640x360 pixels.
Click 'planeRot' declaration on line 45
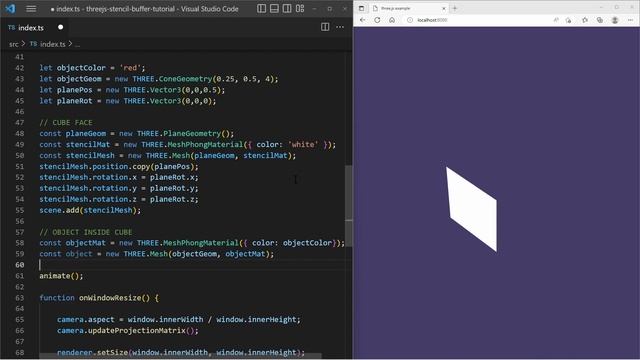pos(74,101)
